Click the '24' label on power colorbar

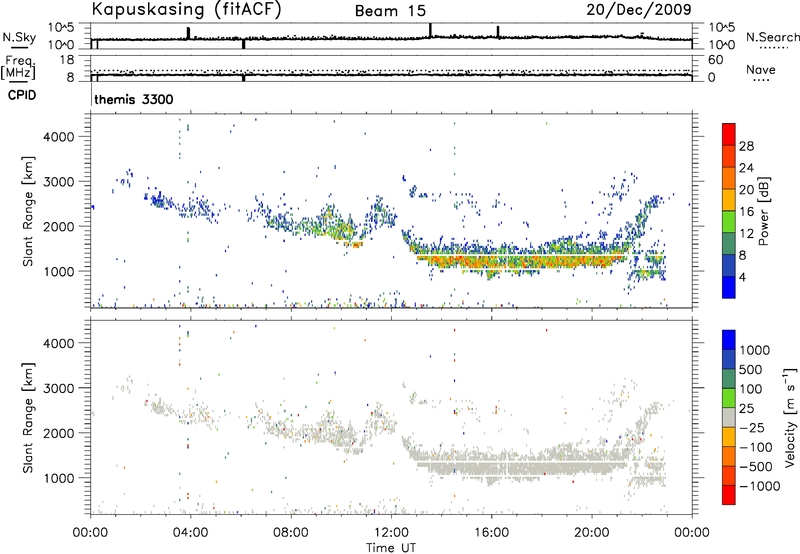[x=746, y=168]
